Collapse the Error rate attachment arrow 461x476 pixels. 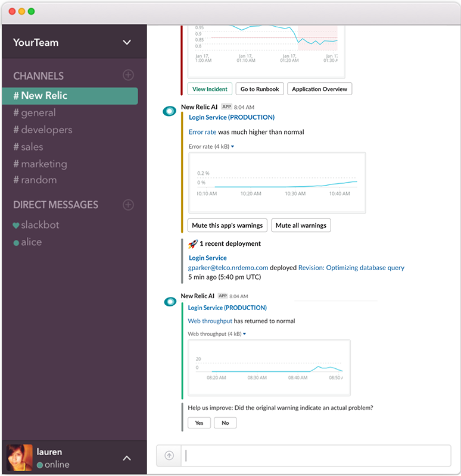point(232,146)
